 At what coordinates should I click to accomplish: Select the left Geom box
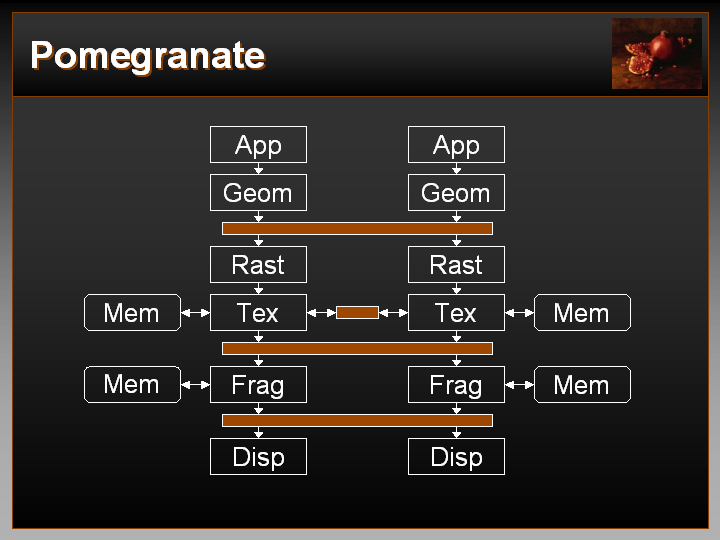(258, 193)
